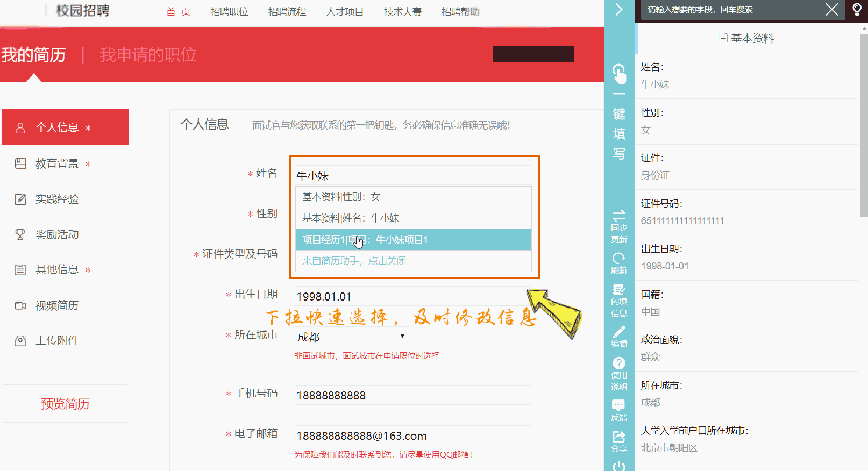Click the 性别 value 女 in helper panel
Screen dimensions: 868x471
point(646,130)
